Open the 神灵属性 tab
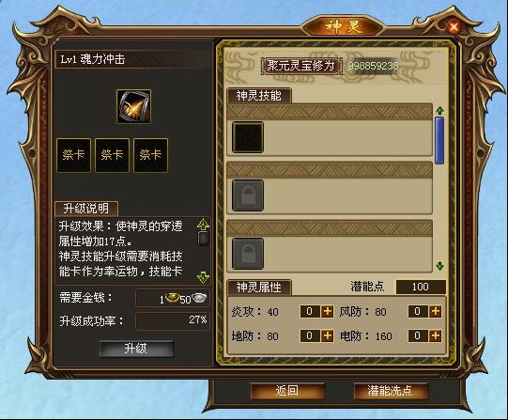 [x=259, y=288]
